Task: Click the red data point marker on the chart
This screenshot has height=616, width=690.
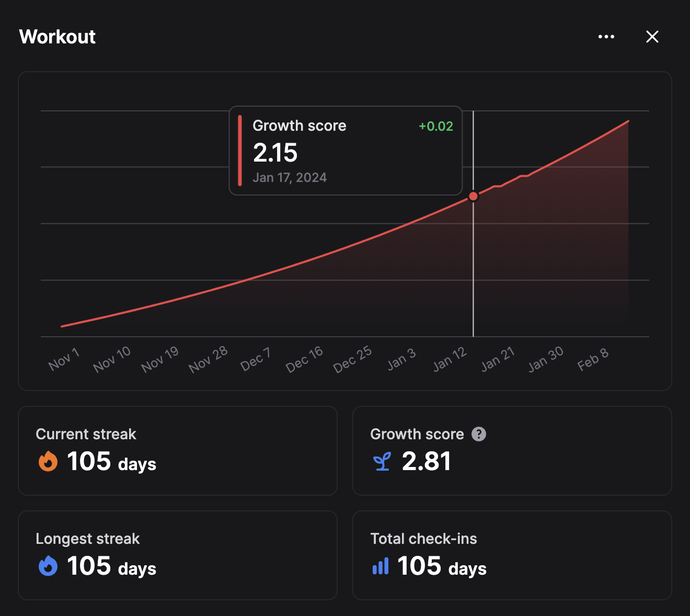Action: pos(473,196)
